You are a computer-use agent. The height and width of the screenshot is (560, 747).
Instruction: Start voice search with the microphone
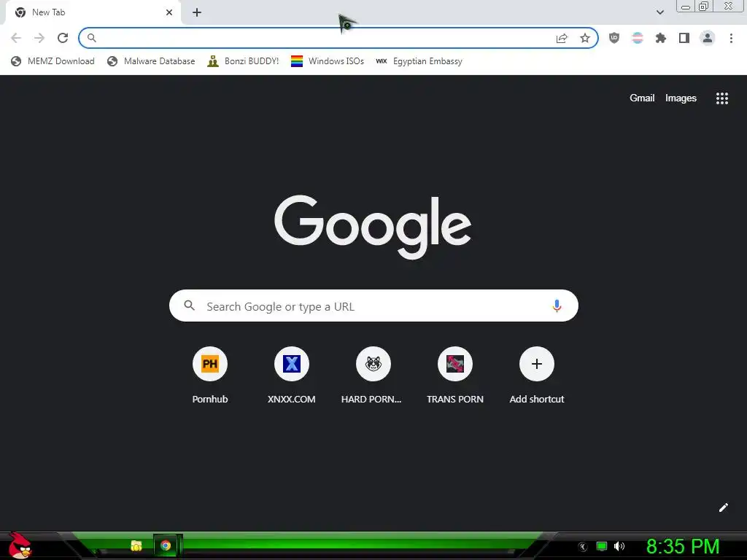tap(557, 306)
